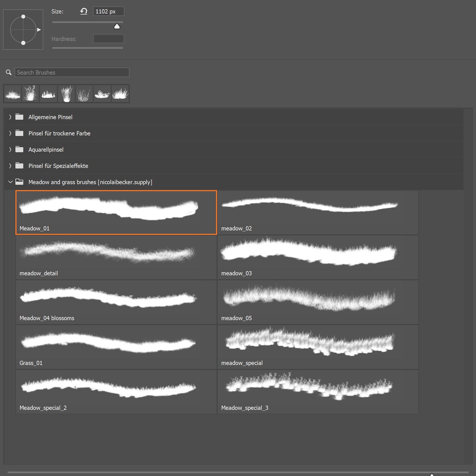
Task: Choose the Grass_01 brush
Action: (x=116, y=347)
